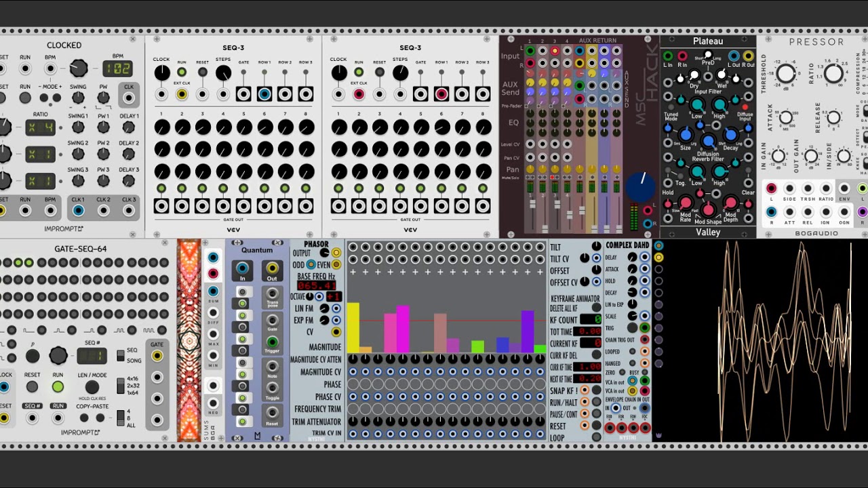868x488 pixels.
Task: Toggle RUN on the right SEQ-3
Action: tap(359, 72)
